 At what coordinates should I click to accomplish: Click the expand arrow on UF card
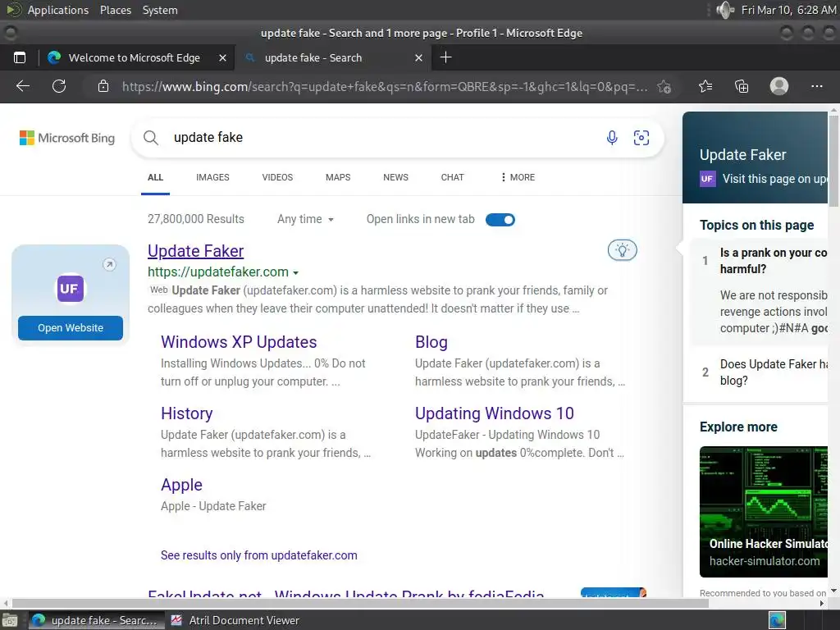pos(109,264)
